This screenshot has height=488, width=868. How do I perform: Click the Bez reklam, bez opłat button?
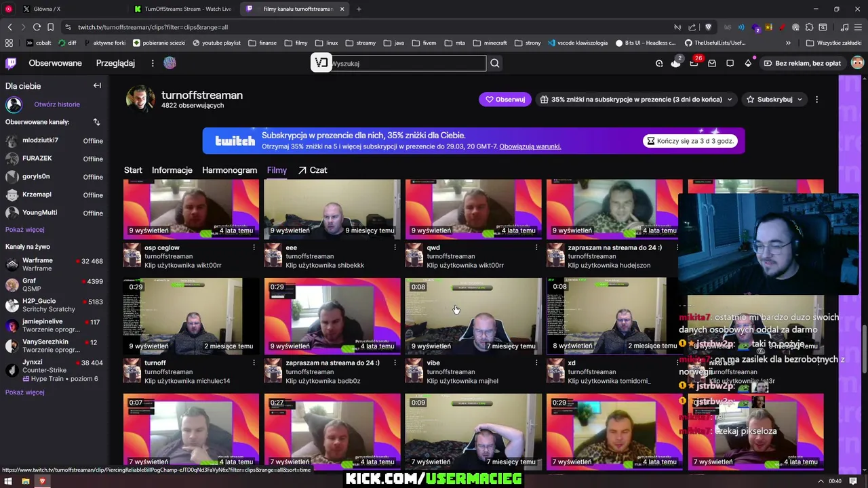(x=802, y=63)
